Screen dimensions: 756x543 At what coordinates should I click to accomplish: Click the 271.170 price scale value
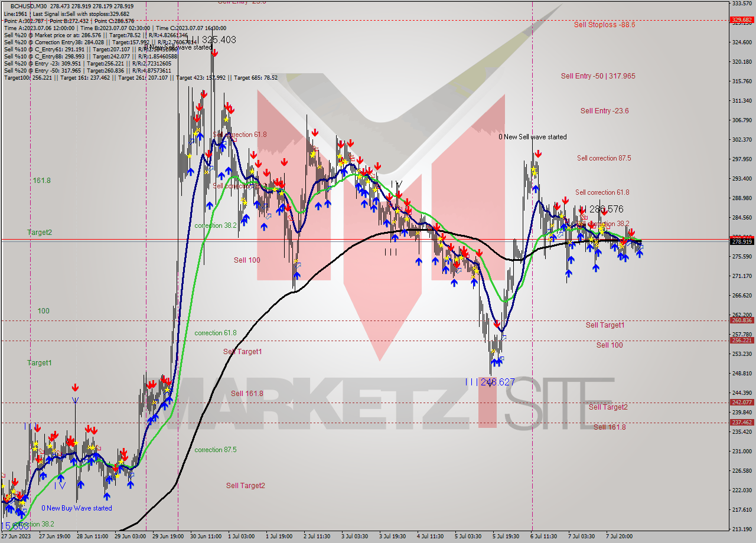pos(742,276)
